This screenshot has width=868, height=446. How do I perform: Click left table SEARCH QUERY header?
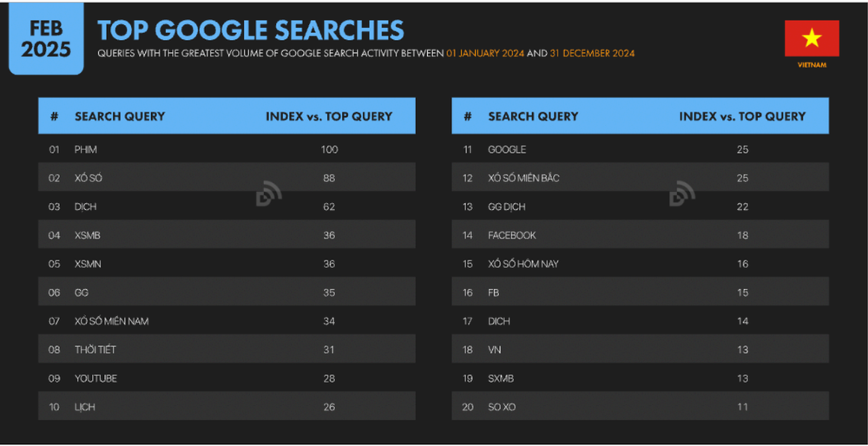(x=120, y=116)
